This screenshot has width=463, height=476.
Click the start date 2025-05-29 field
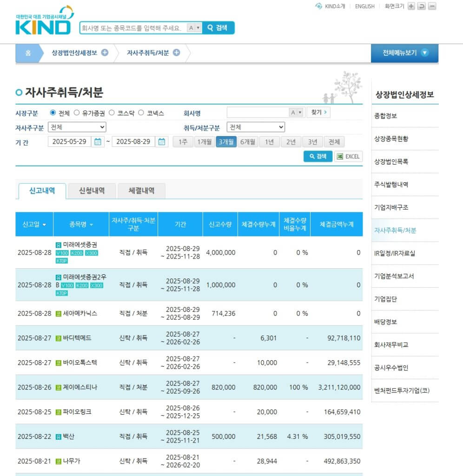tap(70, 142)
